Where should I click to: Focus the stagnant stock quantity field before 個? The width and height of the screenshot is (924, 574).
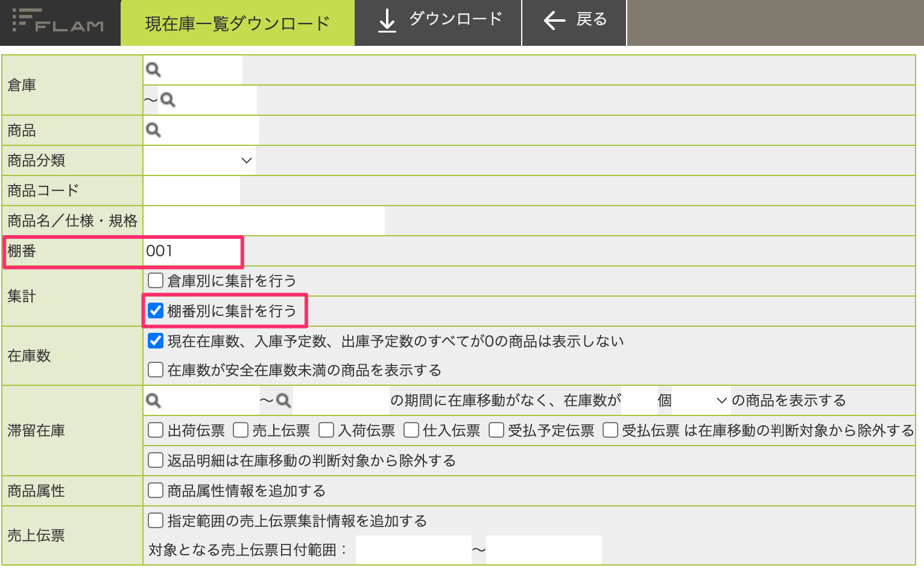point(639,400)
